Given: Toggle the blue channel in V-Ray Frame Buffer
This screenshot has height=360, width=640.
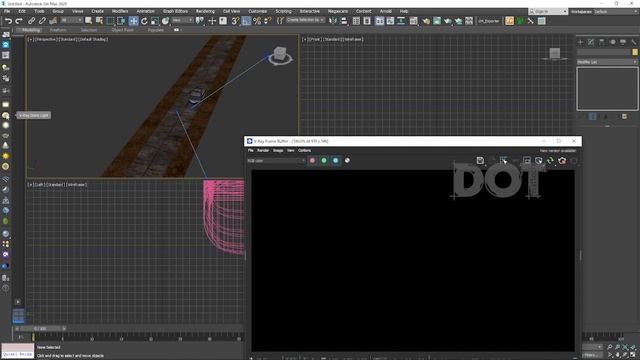Looking at the screenshot, I should point(336,161).
